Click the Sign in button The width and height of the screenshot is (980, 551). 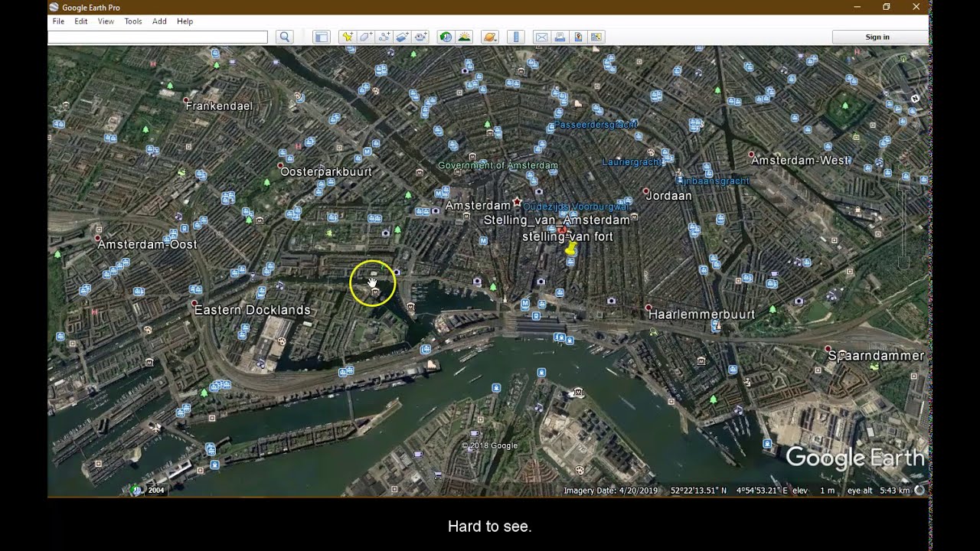(x=877, y=37)
